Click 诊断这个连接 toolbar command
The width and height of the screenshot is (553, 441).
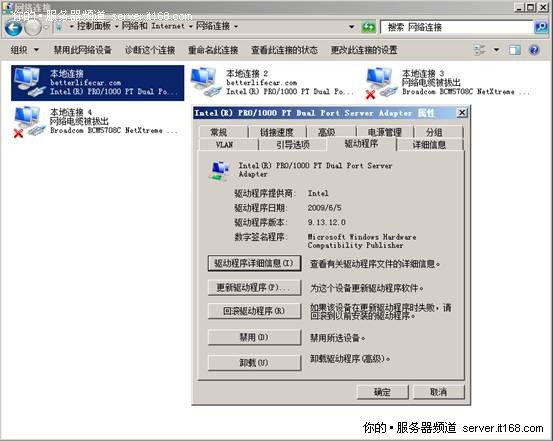coord(150,50)
